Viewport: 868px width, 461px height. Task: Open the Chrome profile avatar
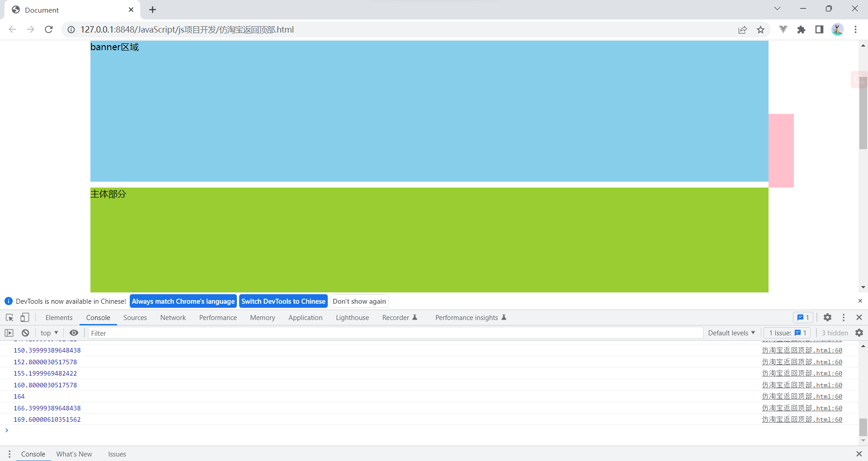[x=838, y=29]
